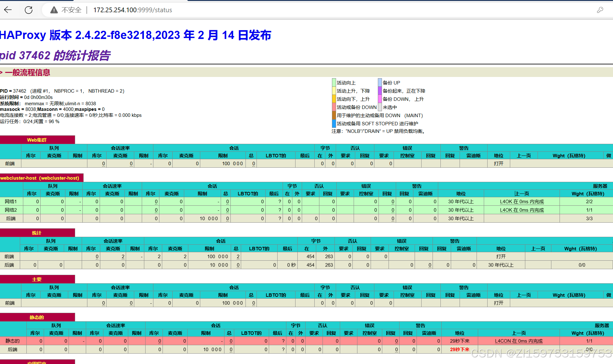This screenshot has height=364, width=613.
Task: Click the 静态的 server row name
Action: pyautogui.click(x=13, y=341)
